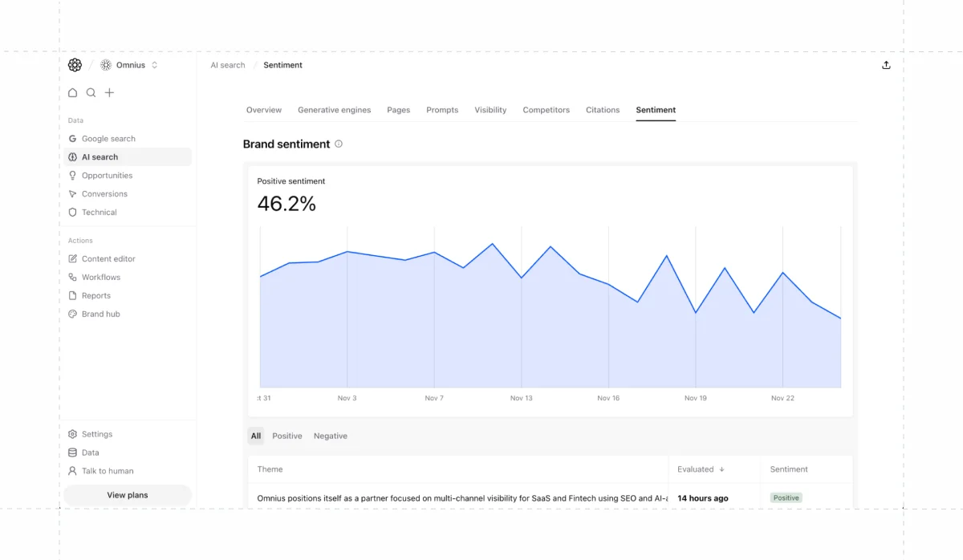Open the Workflows panel
Image resolution: width=963 pixels, height=560 pixels.
[x=99, y=277]
